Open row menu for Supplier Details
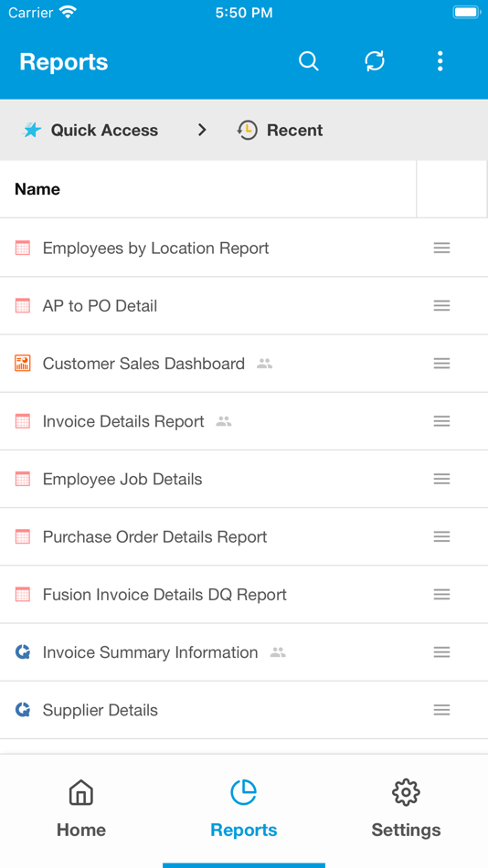This screenshot has width=488, height=868. [441, 710]
